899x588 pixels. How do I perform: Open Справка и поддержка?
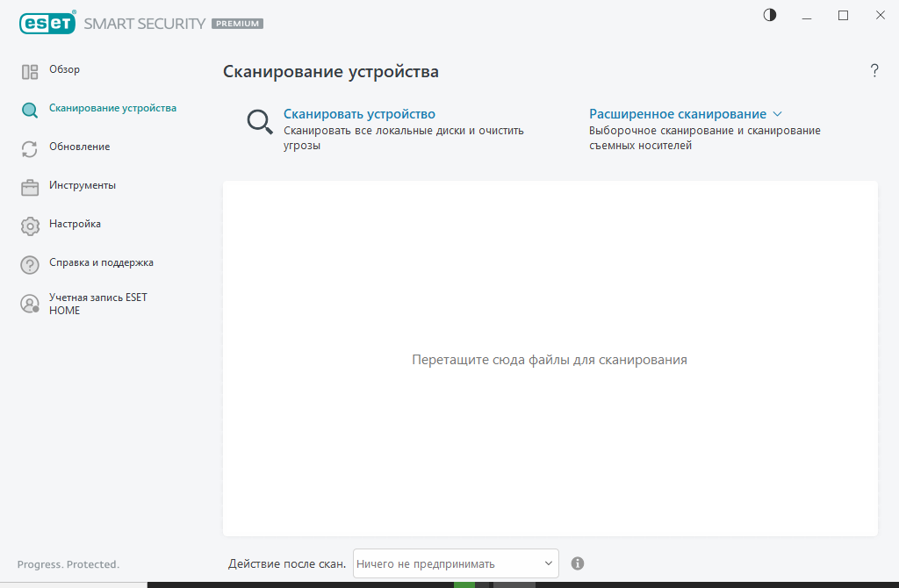click(101, 262)
